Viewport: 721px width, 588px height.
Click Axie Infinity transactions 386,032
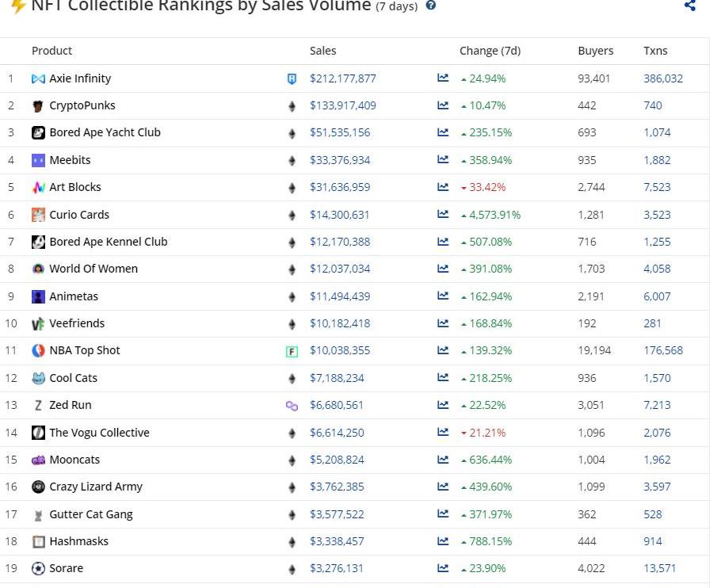(663, 78)
